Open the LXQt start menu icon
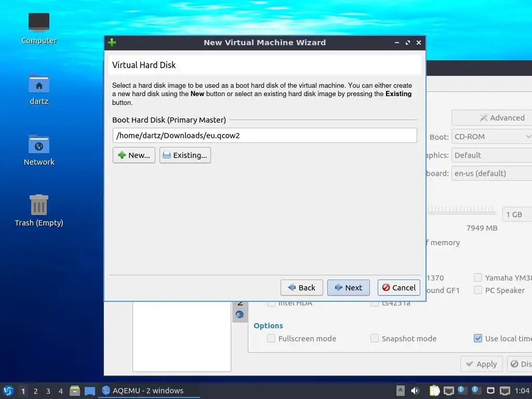 (8, 391)
